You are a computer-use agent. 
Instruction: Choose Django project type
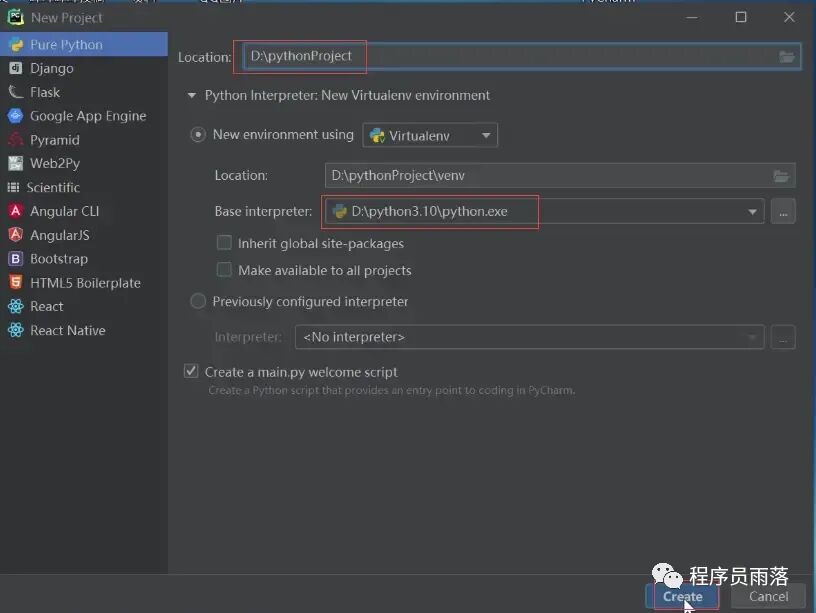pyautogui.click(x=84, y=68)
